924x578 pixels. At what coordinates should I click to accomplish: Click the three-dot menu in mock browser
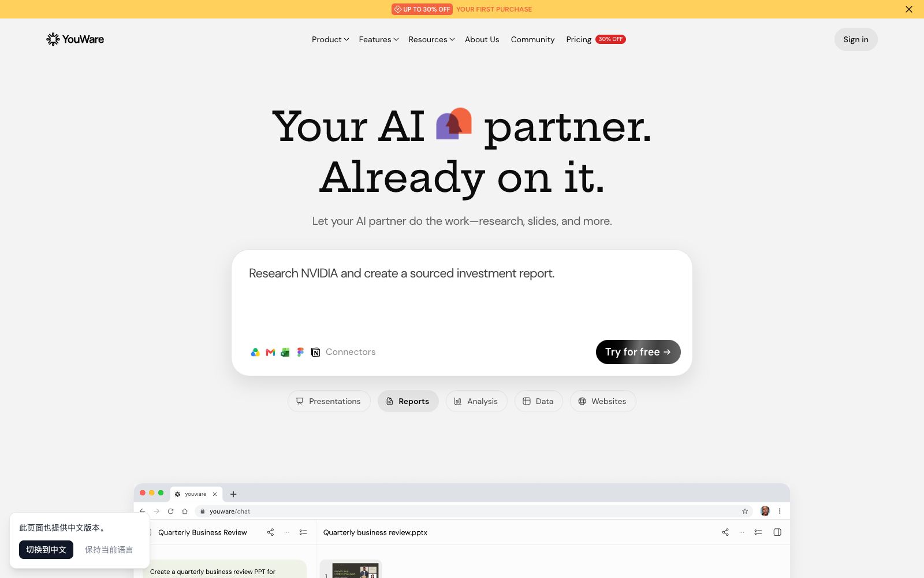coord(780,511)
